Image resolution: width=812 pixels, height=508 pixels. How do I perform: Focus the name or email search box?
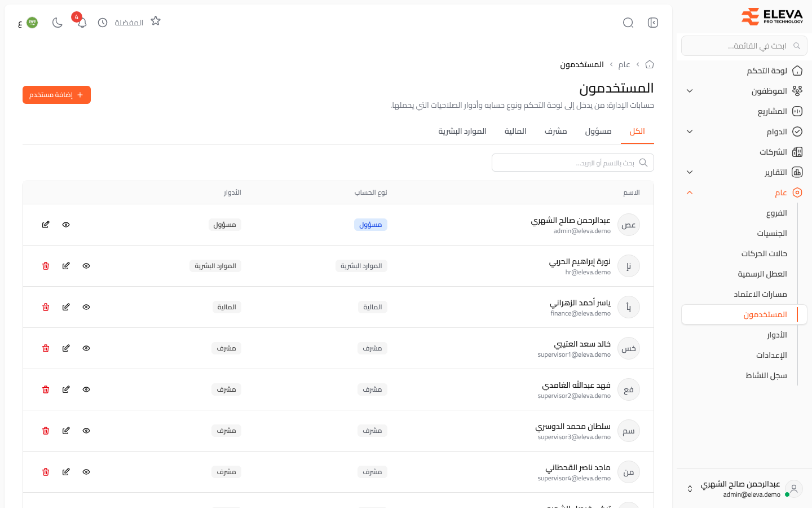[573, 163]
